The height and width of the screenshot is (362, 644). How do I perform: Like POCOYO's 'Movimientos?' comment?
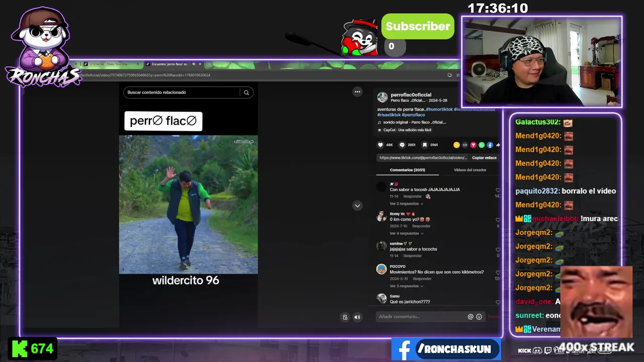(x=498, y=273)
